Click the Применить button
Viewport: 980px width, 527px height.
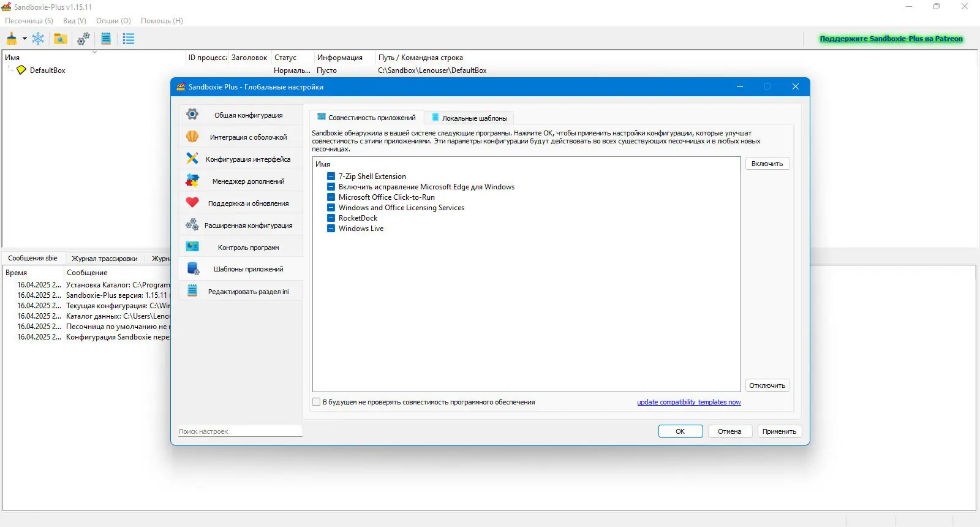(780, 431)
